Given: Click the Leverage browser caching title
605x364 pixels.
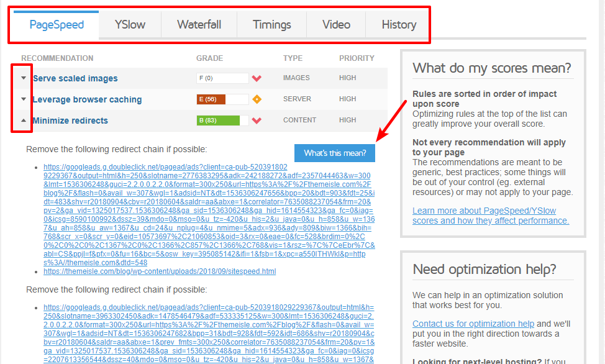Looking at the screenshot, I should 87,99.
